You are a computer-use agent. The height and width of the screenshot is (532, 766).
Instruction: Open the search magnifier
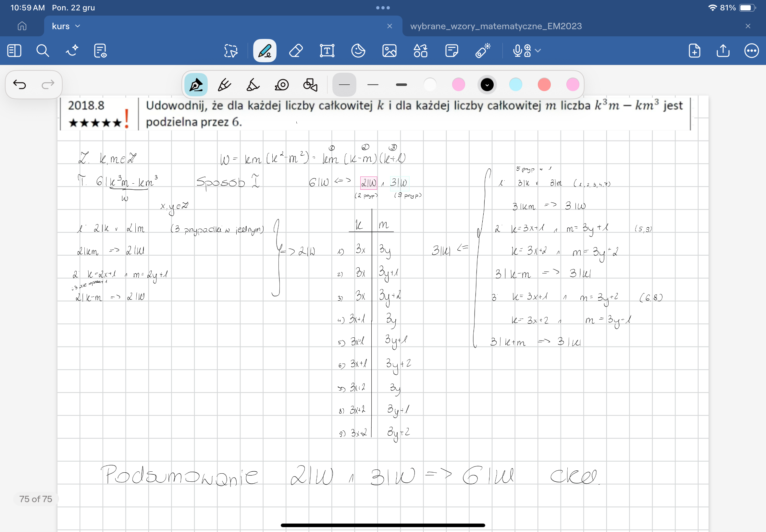(43, 51)
